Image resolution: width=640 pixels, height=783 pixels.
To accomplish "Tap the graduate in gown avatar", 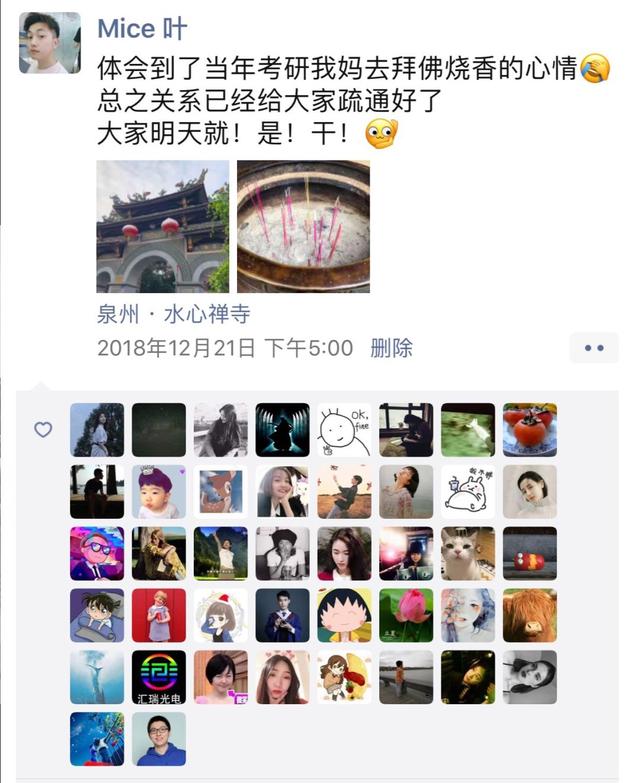I will (283, 615).
